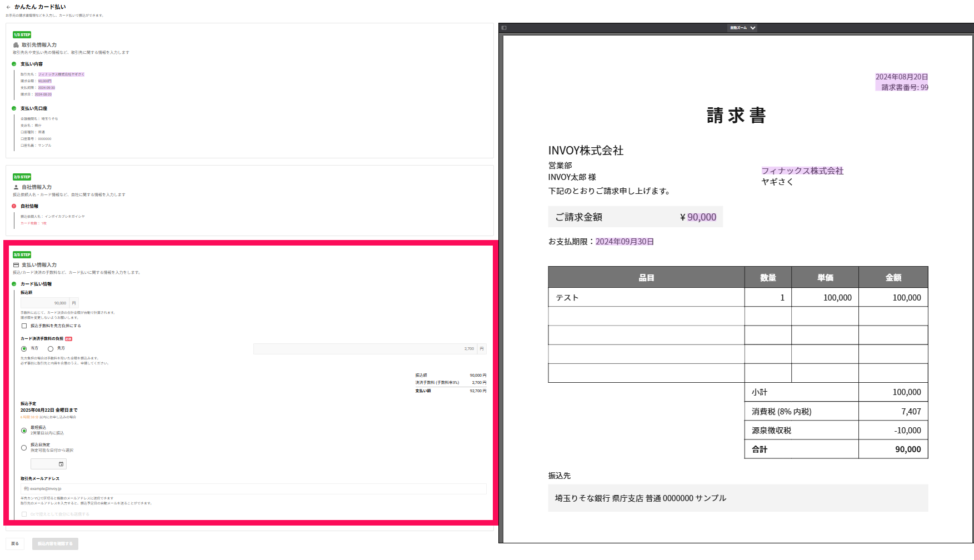Click the INVOY株式会社 heading in the PDF
974x560 pixels.
pos(586,151)
